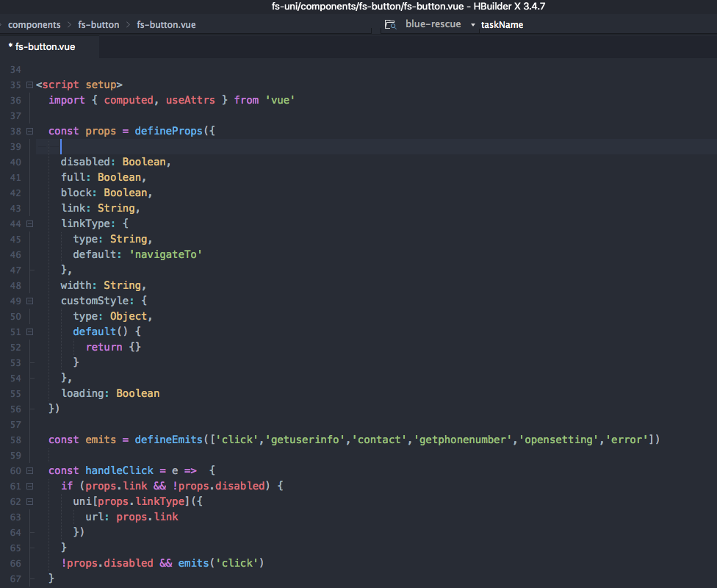Fold the handleClick function at line 60
Image resolution: width=717 pixels, height=588 pixels.
[x=29, y=470]
